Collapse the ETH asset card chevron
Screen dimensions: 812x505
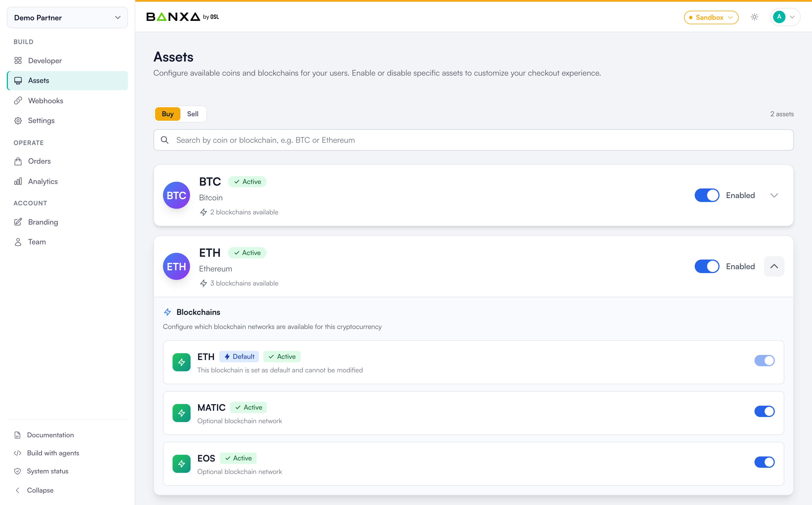click(774, 266)
